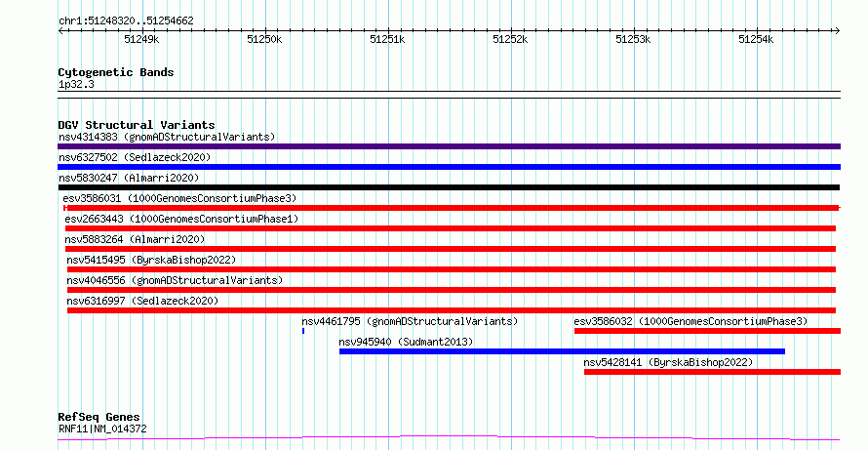Open the nsv4046556 gnomADStructuralVariants red bar

[452, 290]
